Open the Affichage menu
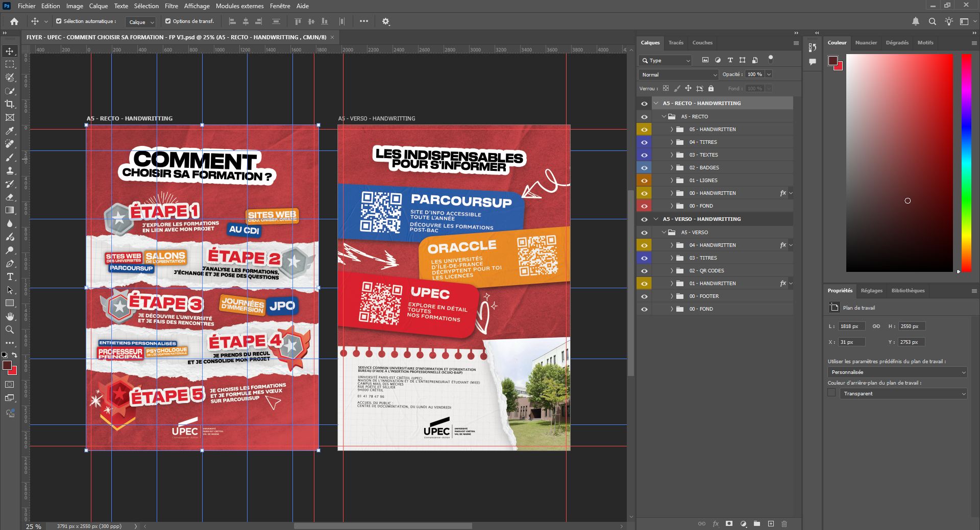This screenshot has width=980, height=530. tap(197, 6)
